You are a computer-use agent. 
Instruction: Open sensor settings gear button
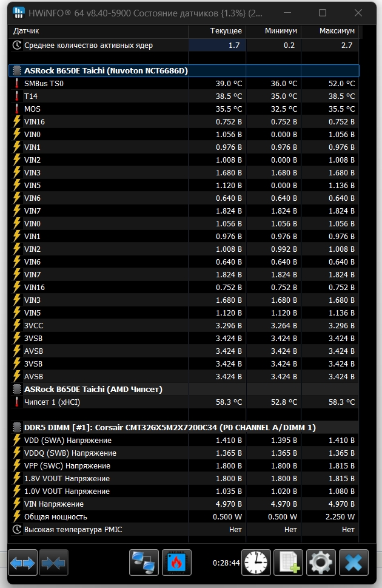click(x=321, y=562)
